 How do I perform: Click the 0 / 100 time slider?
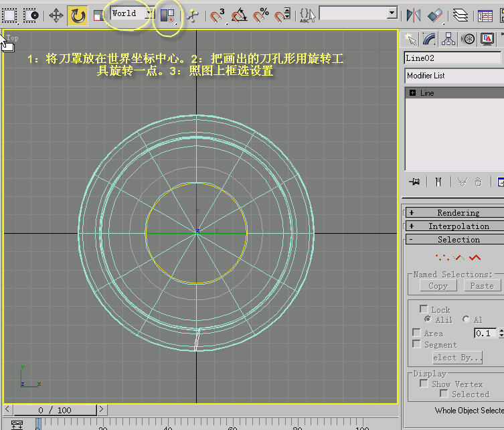[x=55, y=410]
